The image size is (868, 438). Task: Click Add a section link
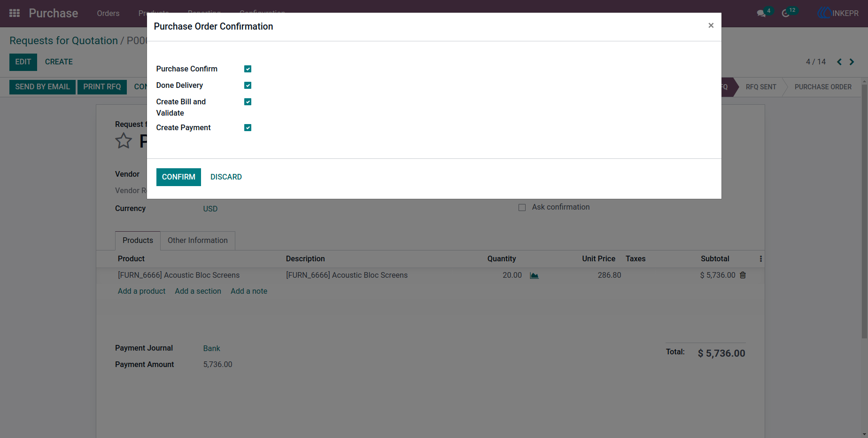pos(198,291)
